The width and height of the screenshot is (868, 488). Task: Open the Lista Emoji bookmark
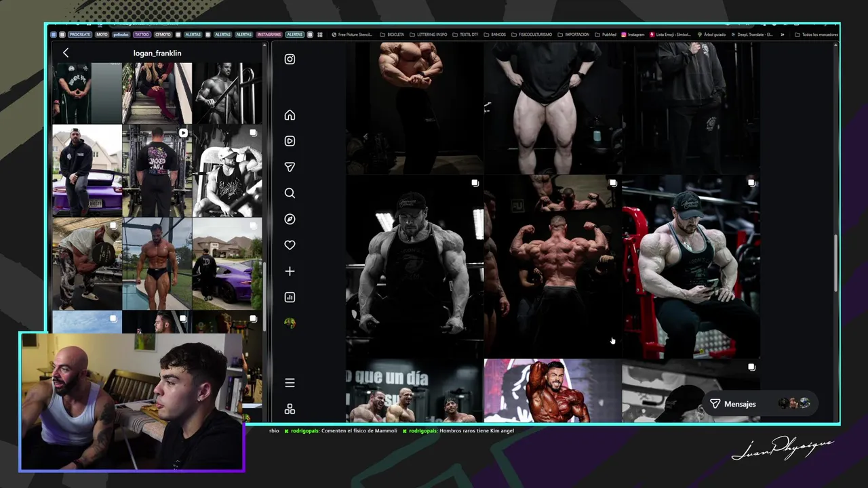coord(670,35)
